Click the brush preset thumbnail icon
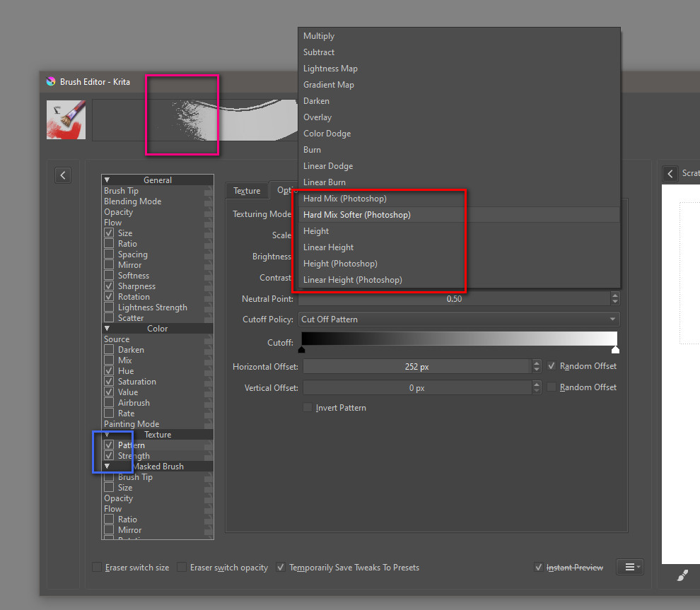 [x=66, y=119]
